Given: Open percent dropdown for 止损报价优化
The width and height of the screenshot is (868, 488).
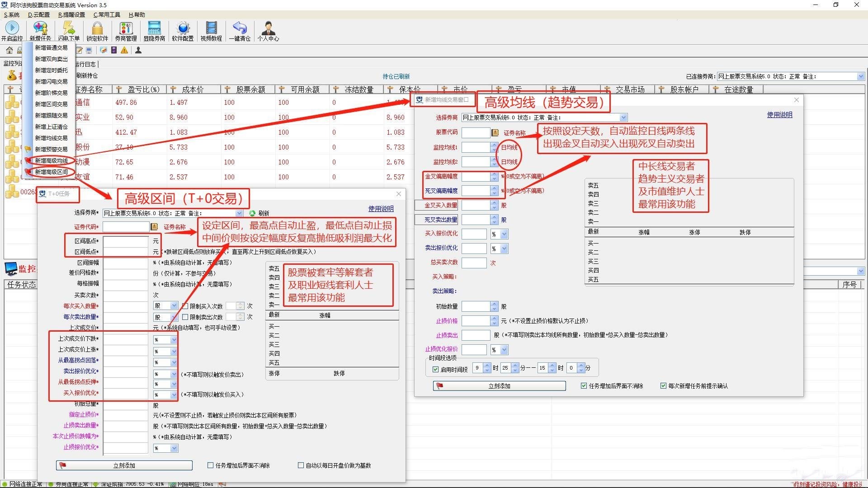Looking at the screenshot, I should (174, 448).
